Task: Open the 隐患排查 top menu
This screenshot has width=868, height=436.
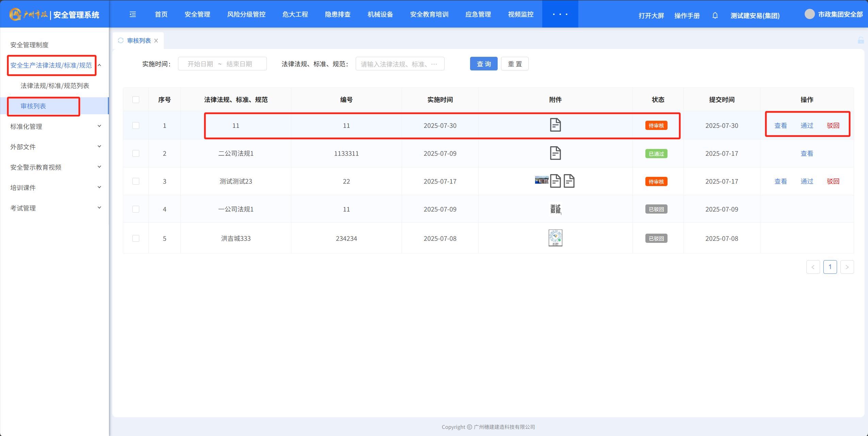Action: coord(337,14)
